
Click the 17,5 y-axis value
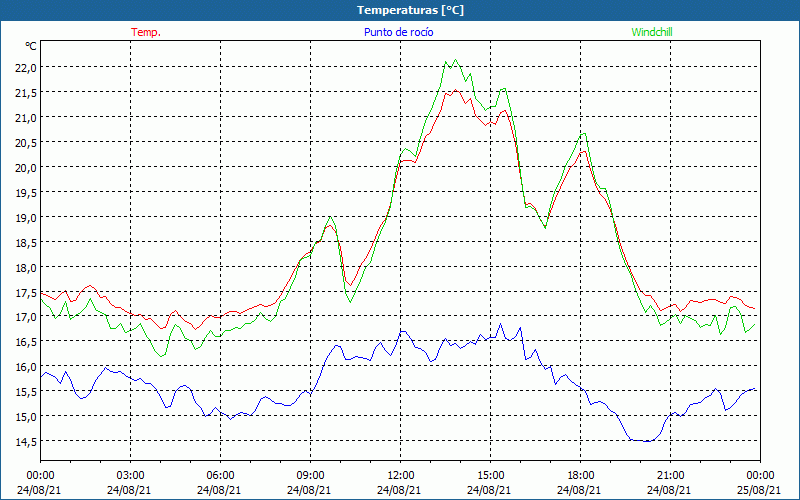pyautogui.click(x=26, y=292)
